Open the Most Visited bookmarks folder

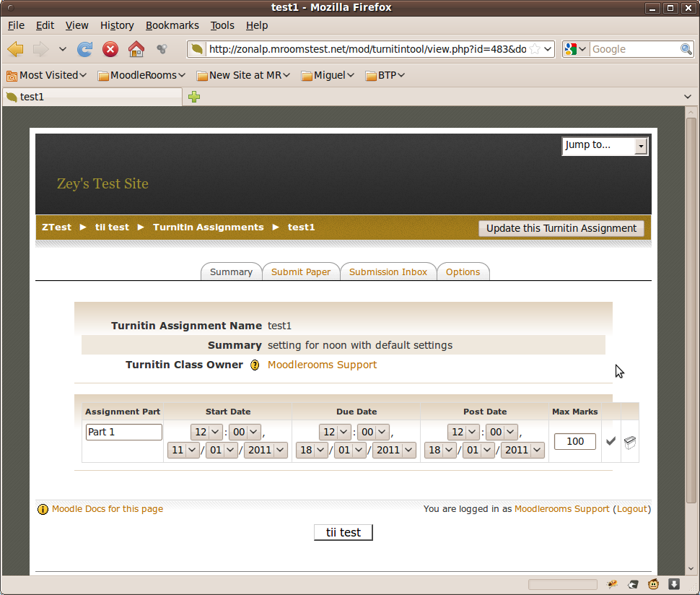coord(46,76)
